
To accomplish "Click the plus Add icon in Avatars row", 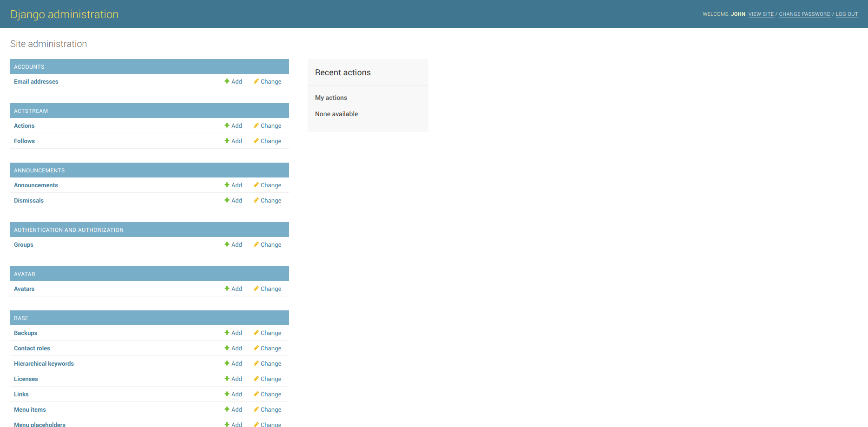I will (x=227, y=289).
